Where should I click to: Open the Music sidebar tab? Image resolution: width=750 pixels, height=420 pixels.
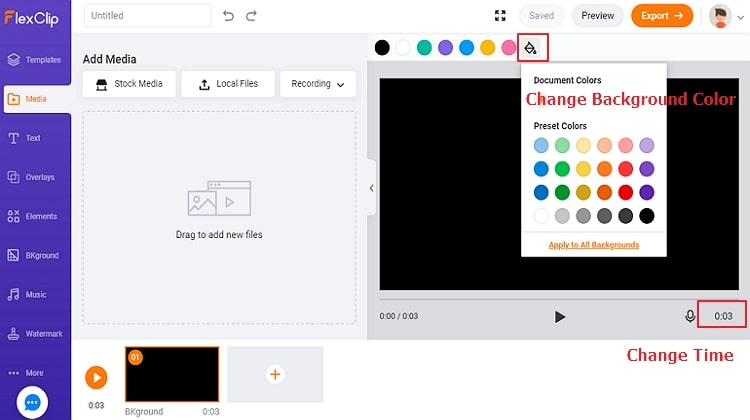pyautogui.click(x=27, y=295)
